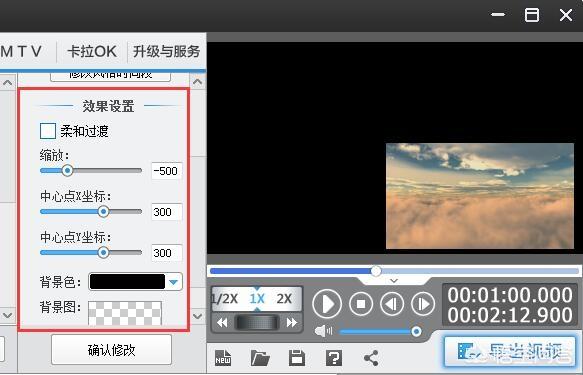Enable the 柔和过渡 checkbox
583x375 pixels.
click(48, 131)
